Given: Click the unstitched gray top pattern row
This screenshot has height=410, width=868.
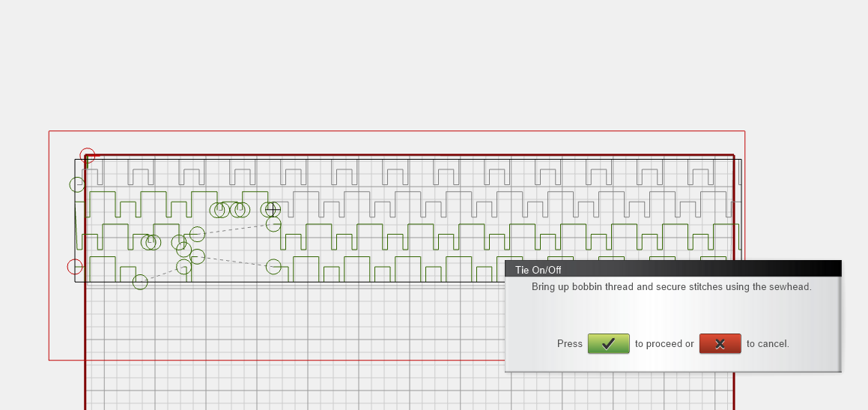Looking at the screenshot, I should [x=449, y=176].
